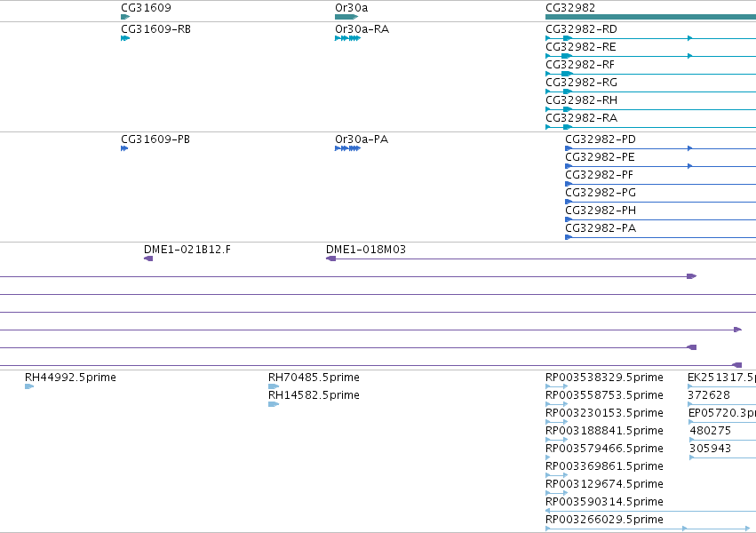Select transcript CG32982-RG
The width and height of the screenshot is (756, 533).
pyautogui.click(x=582, y=83)
